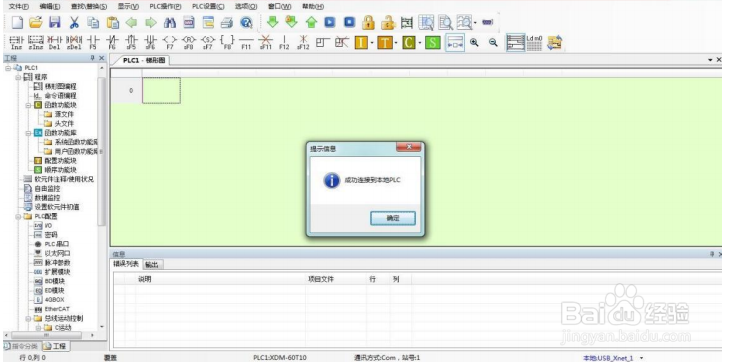
Task: Insert reset coil sF8
Action: tap(189, 43)
